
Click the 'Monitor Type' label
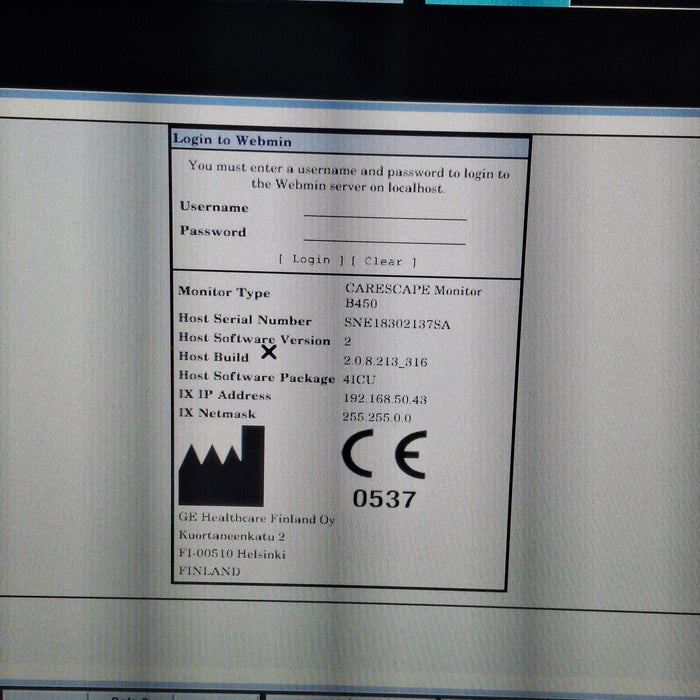(224, 292)
